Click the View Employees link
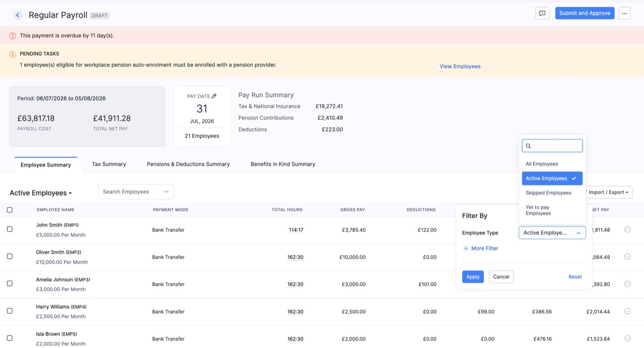Screen dimensions: 644x348 tap(460, 66)
